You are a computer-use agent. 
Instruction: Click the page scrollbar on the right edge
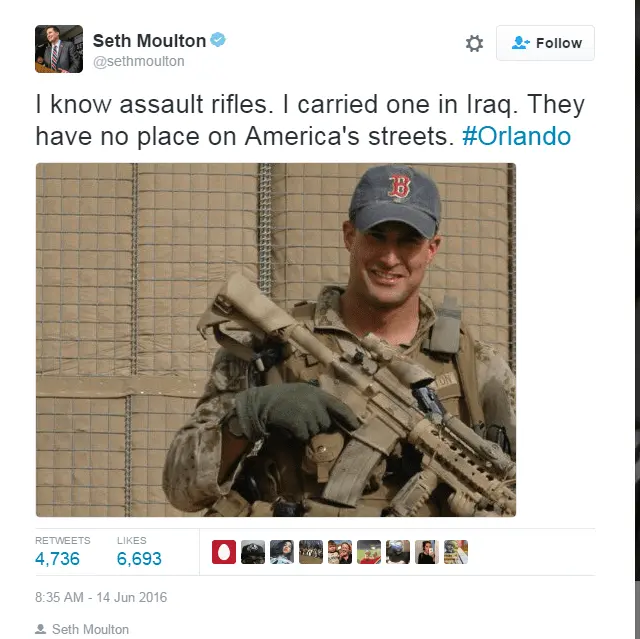637,320
